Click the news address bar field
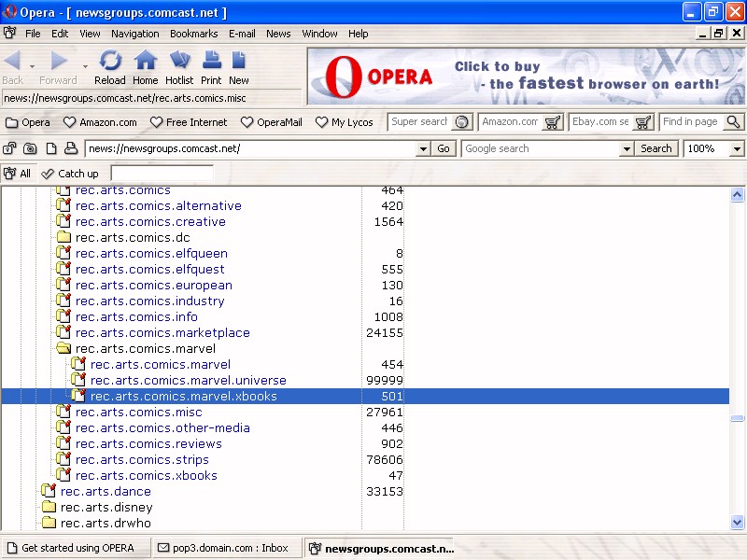The height and width of the screenshot is (560, 747). click(x=250, y=148)
